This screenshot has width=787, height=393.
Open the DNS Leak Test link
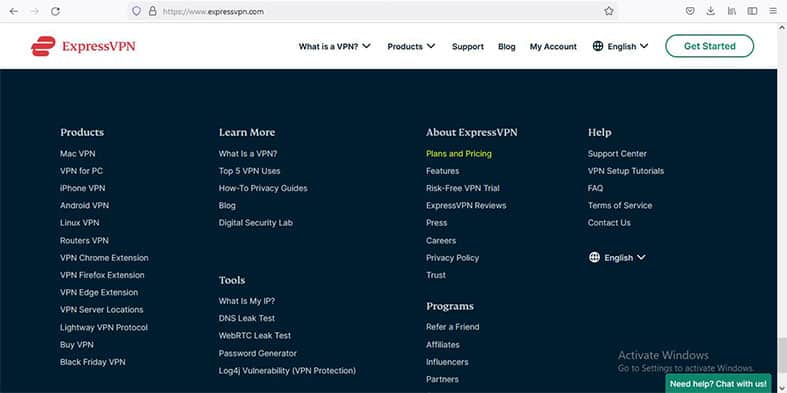coord(246,318)
